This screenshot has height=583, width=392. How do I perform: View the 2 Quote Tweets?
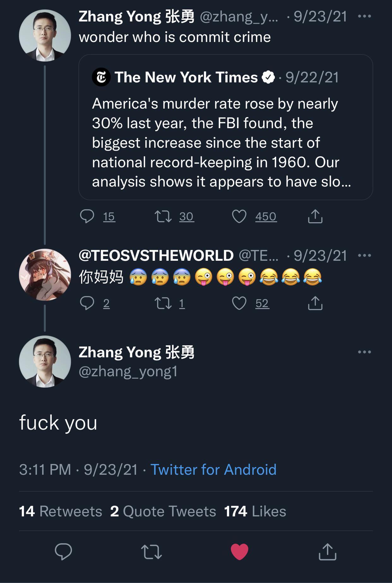(163, 511)
